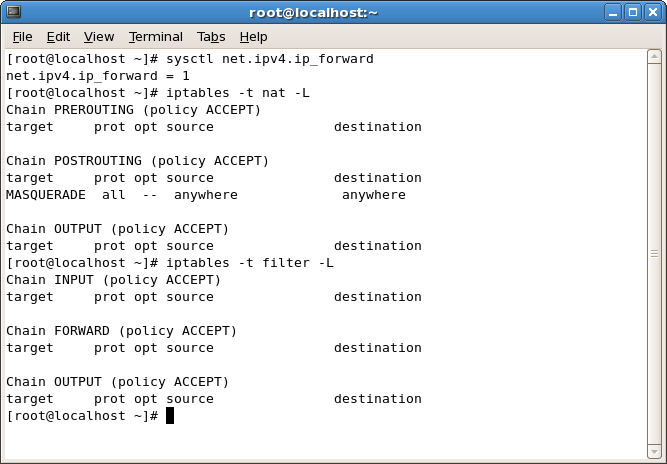The height and width of the screenshot is (464, 667).
Task: Click at the terminal prompt cursor
Action: [170, 416]
